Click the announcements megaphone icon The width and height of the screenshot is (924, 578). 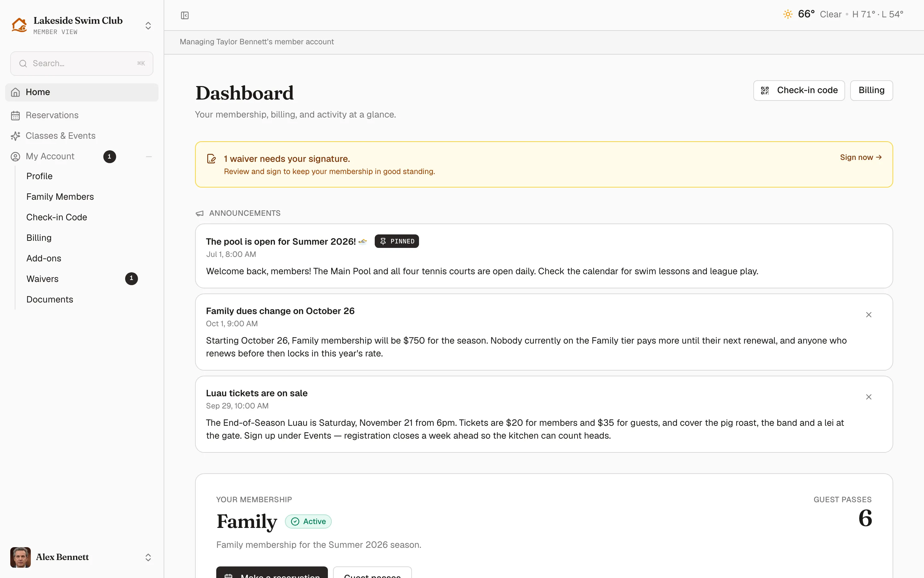tap(200, 213)
